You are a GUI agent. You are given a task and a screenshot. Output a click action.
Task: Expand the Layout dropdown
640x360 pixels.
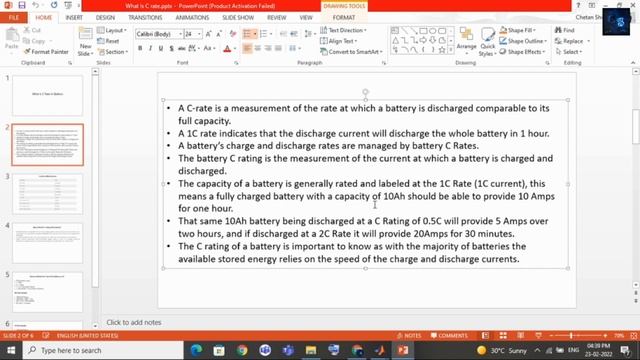tap(112, 30)
